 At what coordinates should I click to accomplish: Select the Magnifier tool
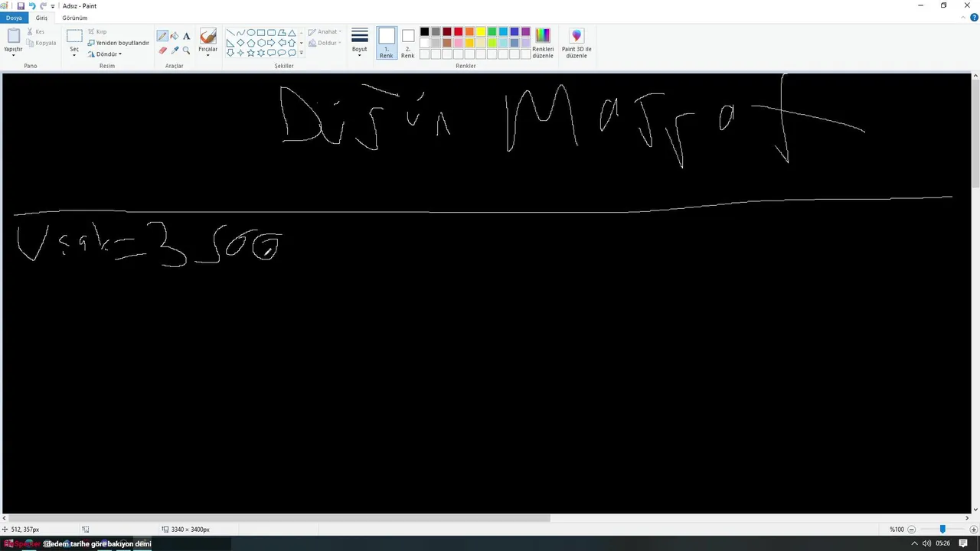click(186, 51)
